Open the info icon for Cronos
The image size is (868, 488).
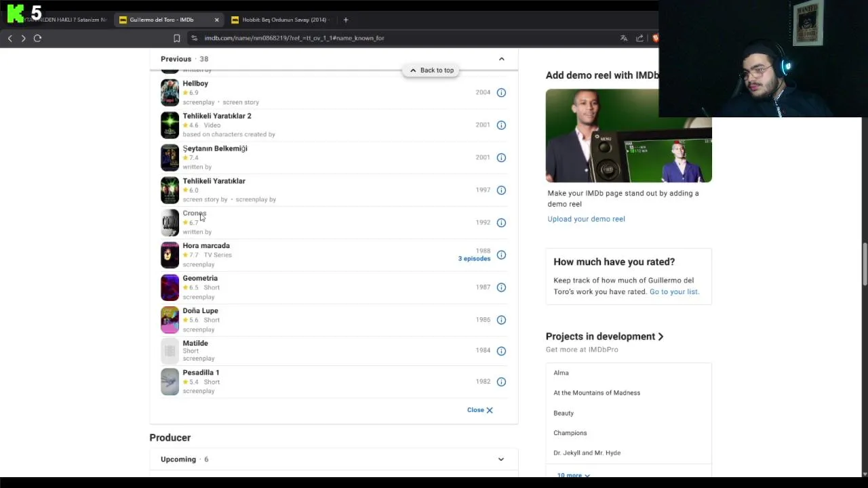501,223
